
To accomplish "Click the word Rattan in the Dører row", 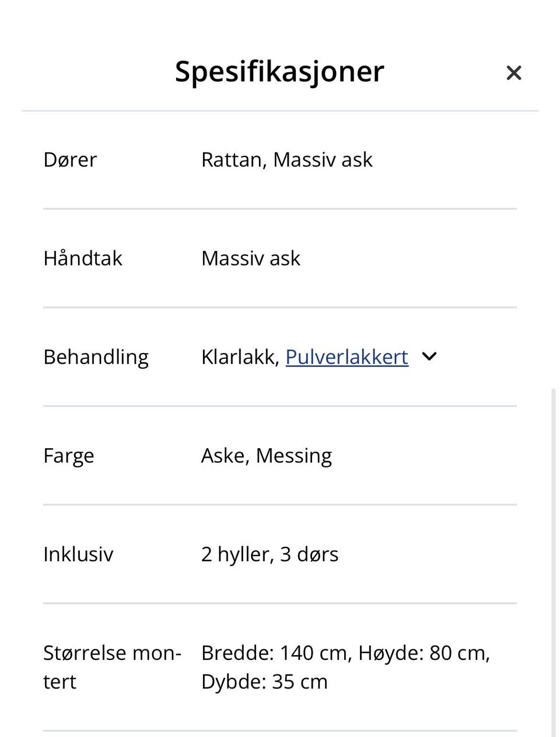I will click(231, 159).
